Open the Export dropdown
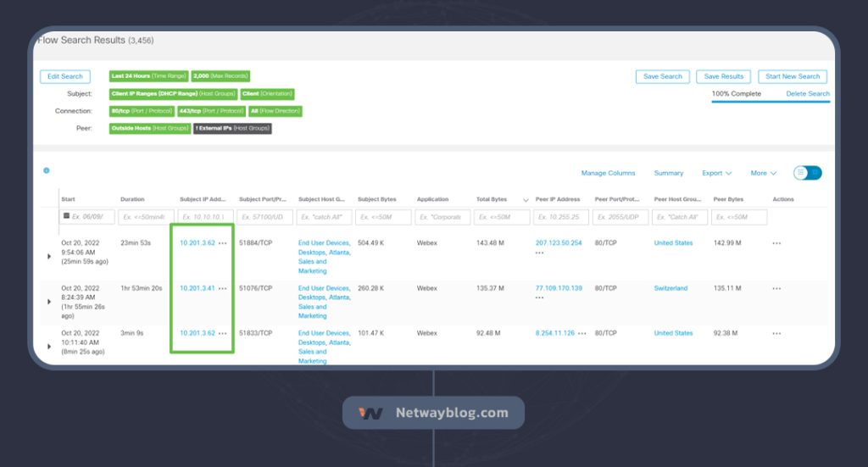 click(716, 173)
